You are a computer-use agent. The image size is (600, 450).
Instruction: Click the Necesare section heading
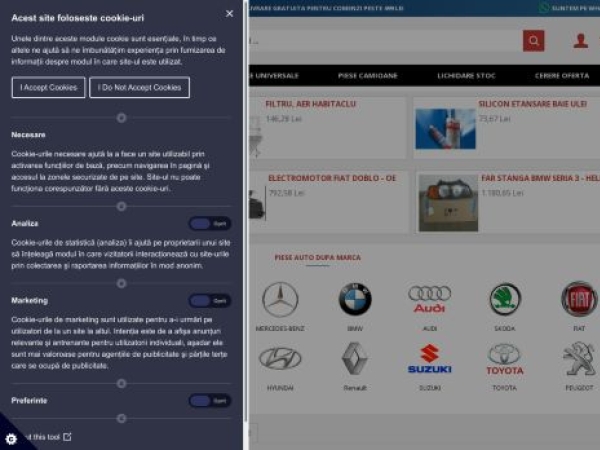28,135
